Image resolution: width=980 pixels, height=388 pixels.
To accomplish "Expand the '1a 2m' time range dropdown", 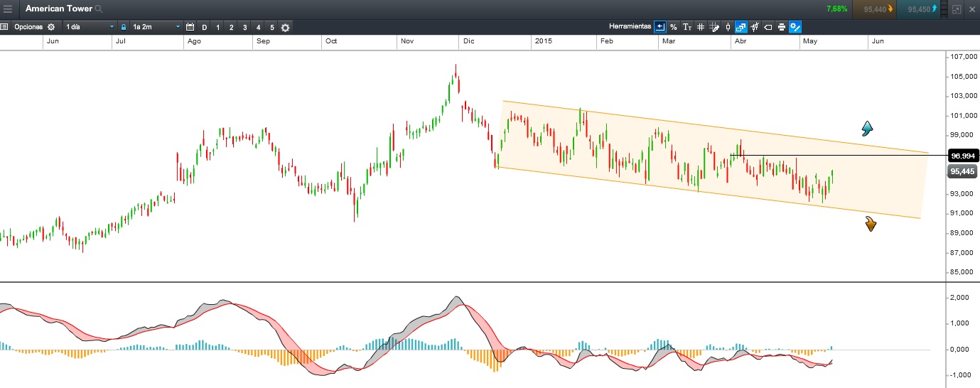I will (156, 27).
